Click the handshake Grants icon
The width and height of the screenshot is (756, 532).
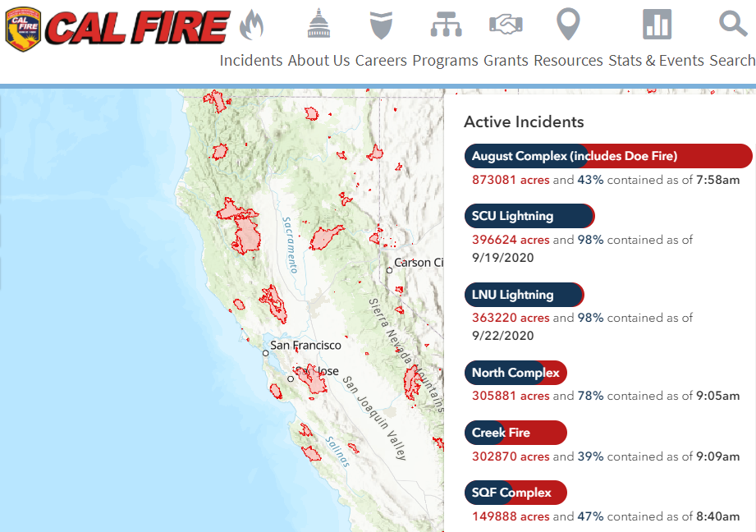point(506,25)
